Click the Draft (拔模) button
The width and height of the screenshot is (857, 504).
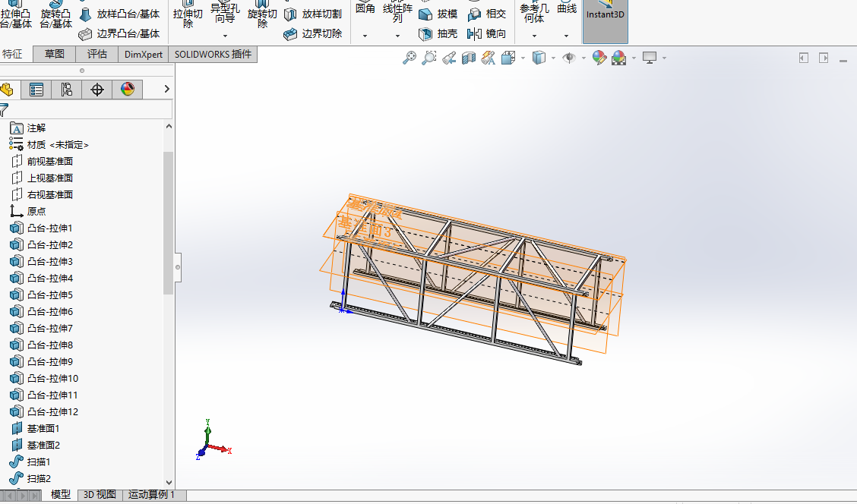click(438, 14)
